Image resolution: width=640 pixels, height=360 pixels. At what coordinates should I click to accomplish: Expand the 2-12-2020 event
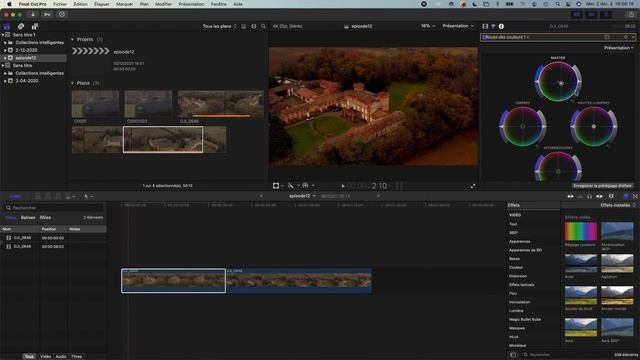[x=5, y=50]
